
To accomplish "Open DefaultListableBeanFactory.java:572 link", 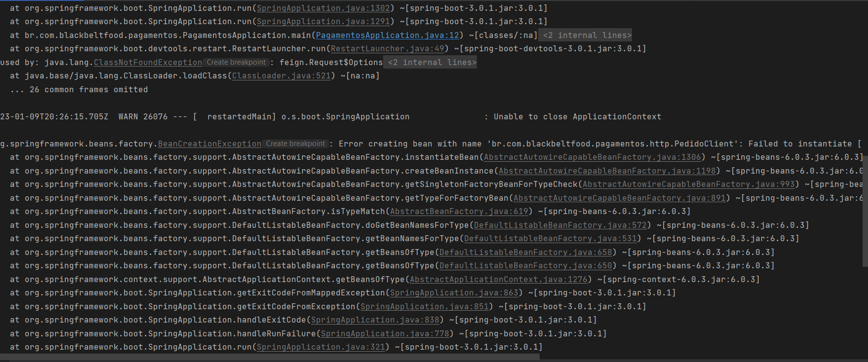I will click(560, 225).
